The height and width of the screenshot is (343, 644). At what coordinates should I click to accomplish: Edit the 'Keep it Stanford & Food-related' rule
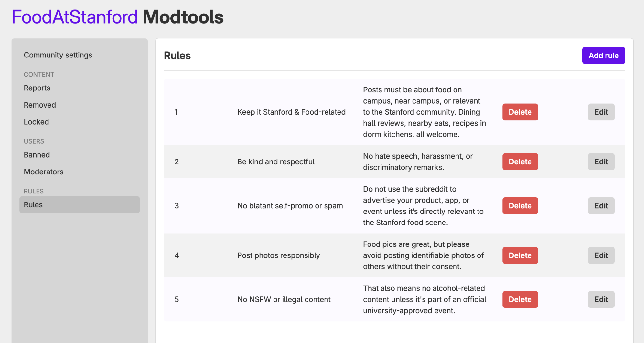[601, 112]
